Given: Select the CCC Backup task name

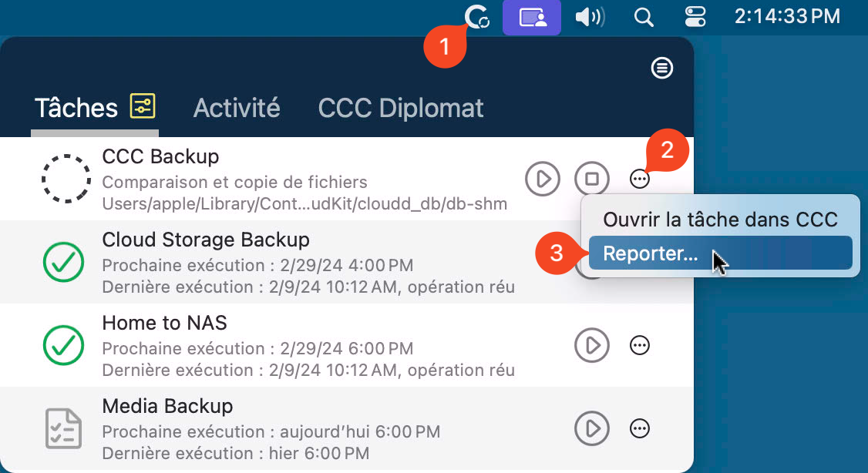Looking at the screenshot, I should pos(160,156).
